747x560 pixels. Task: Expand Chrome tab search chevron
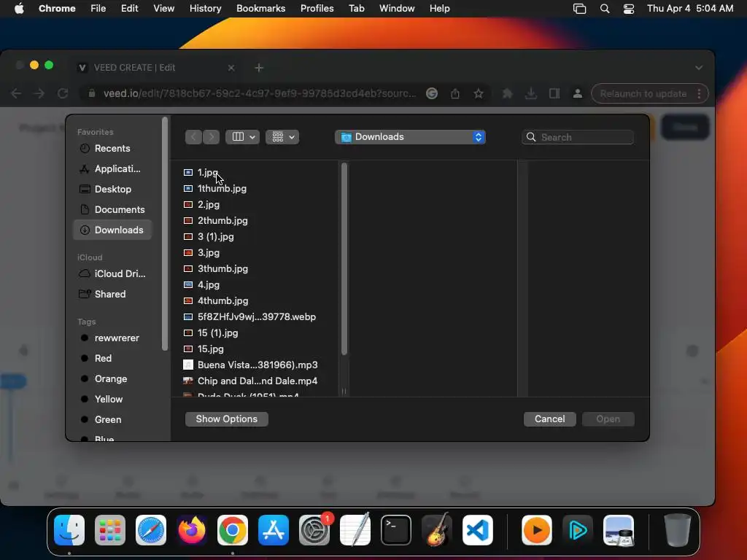[x=699, y=68]
